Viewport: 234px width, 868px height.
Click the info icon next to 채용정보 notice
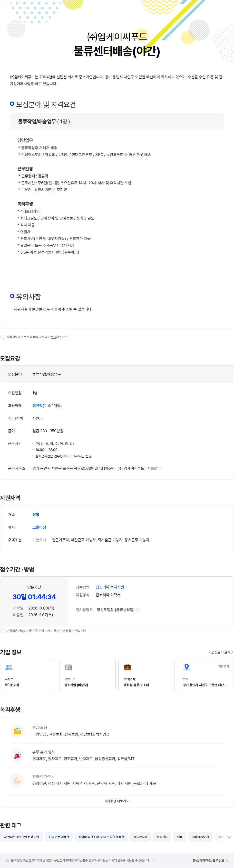click(3, 337)
